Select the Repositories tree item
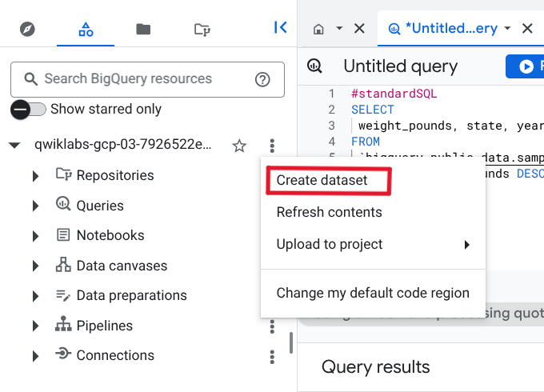The height and width of the screenshot is (392, 544). [x=115, y=175]
